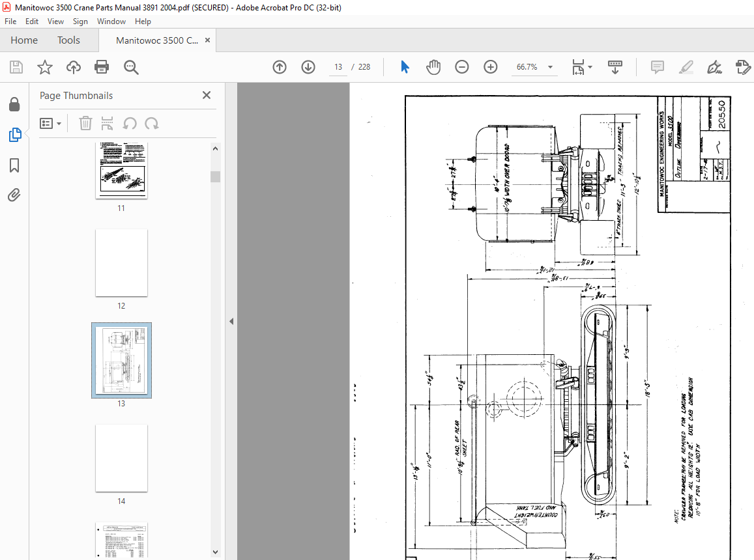Close the Manitowoc 3500 document tab
This screenshot has height=560, width=754.
point(208,40)
